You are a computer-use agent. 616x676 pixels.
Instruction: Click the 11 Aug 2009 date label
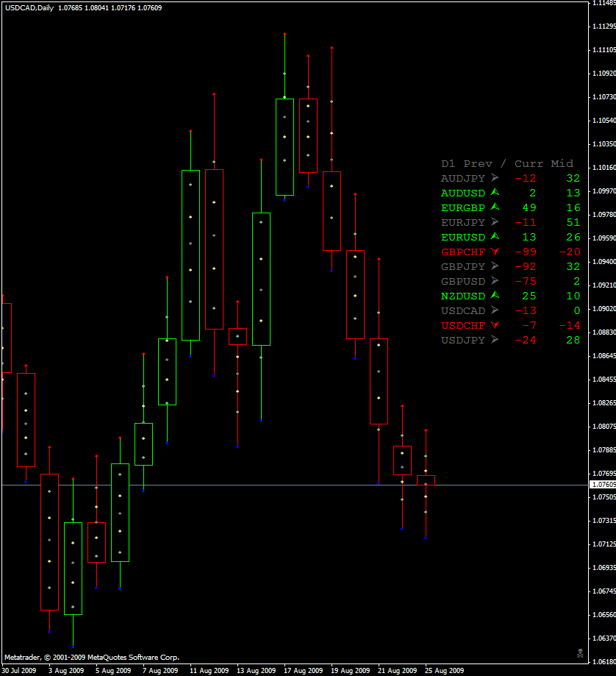tap(209, 670)
